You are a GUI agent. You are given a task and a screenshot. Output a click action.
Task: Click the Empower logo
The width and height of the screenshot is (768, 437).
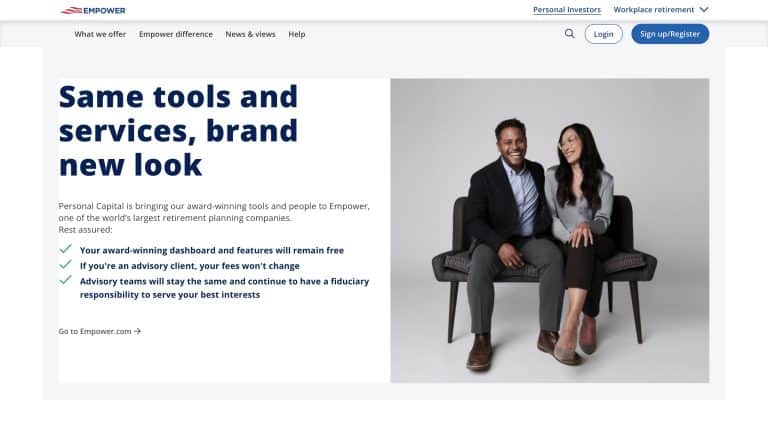point(93,10)
